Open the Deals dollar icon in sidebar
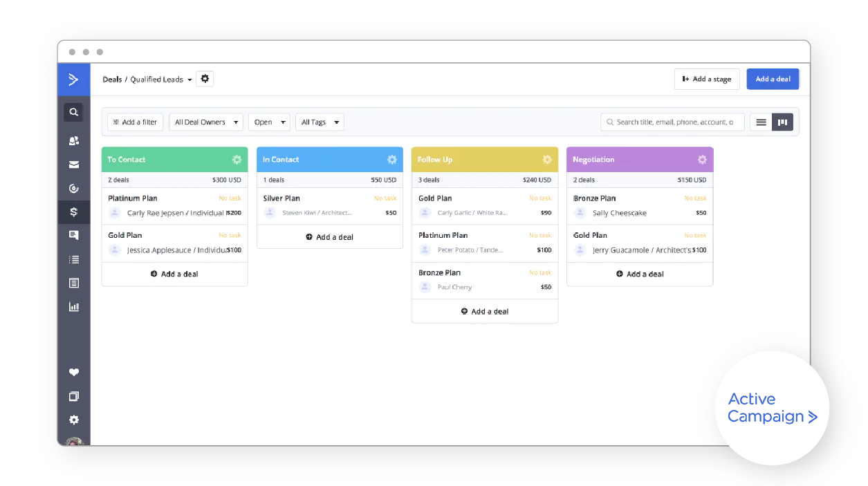The width and height of the screenshot is (868, 486). (74, 212)
